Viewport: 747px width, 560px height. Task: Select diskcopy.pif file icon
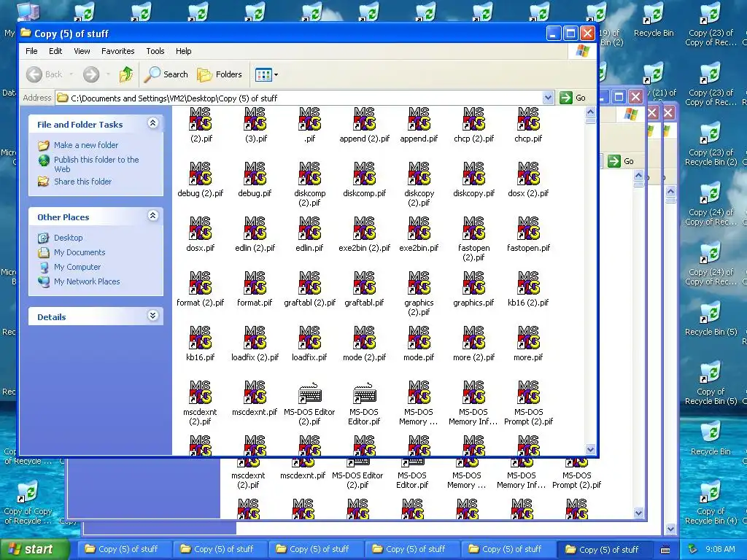473,174
